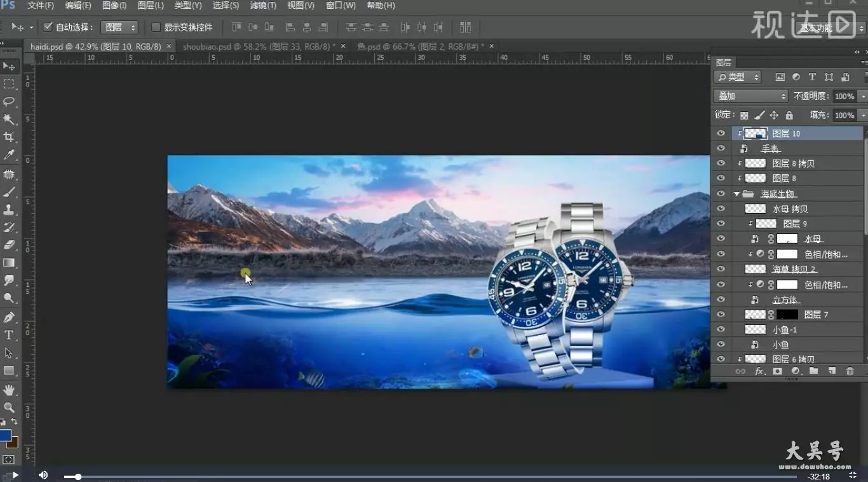
Task: Open the 文件(F) menu
Action: [x=41, y=6]
